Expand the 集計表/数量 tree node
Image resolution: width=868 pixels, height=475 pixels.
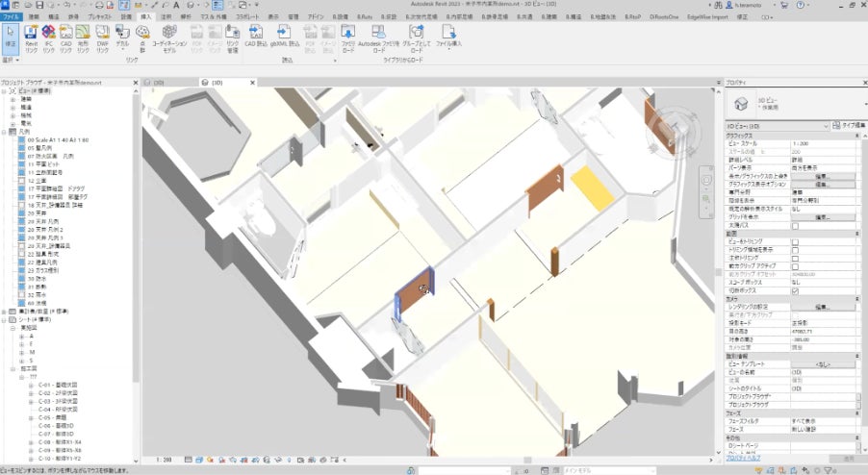pos(5,312)
